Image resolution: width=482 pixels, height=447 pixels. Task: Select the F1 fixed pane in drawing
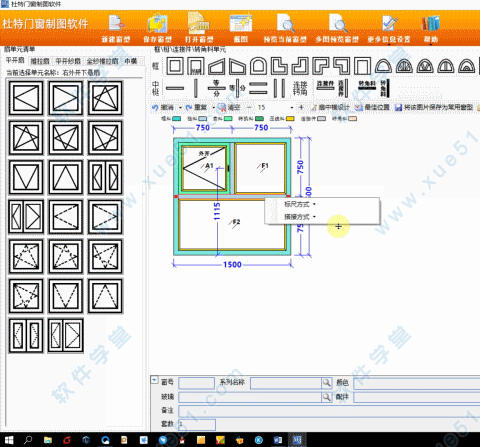click(x=260, y=168)
